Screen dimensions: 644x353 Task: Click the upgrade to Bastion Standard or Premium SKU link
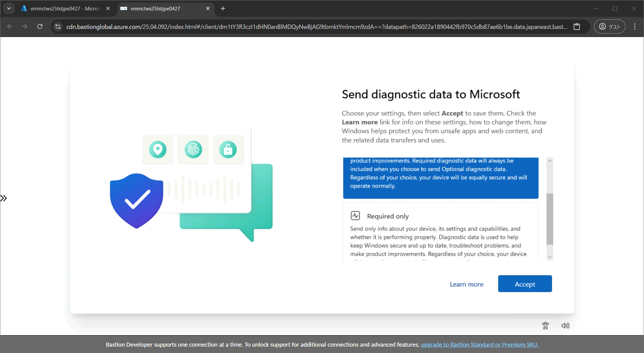[480, 345]
